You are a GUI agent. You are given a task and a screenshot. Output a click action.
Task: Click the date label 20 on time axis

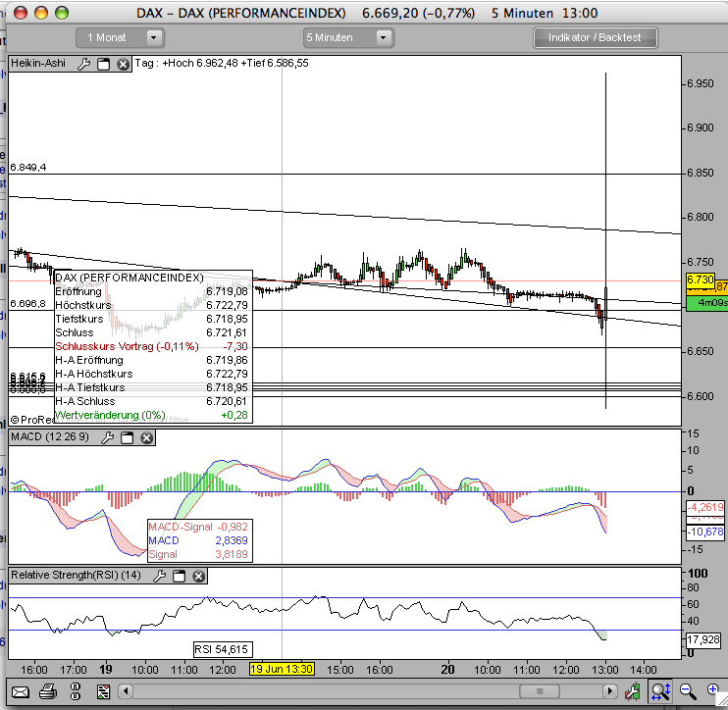coord(447,669)
